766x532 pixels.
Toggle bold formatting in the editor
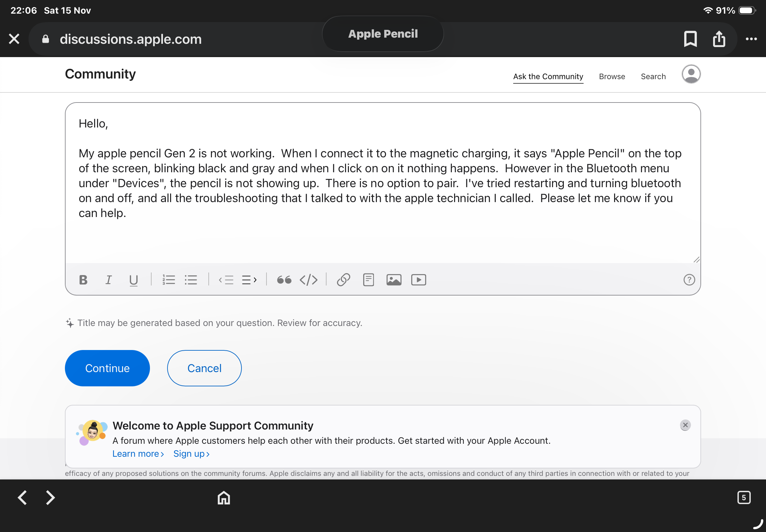coord(83,280)
